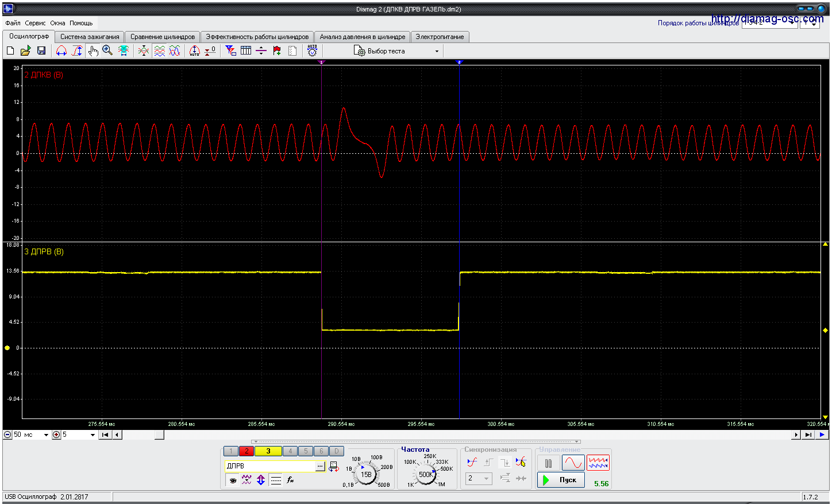Image resolution: width=832 pixels, height=504 pixels.
Task: Switch to the Электропитание tab
Action: 440,37
